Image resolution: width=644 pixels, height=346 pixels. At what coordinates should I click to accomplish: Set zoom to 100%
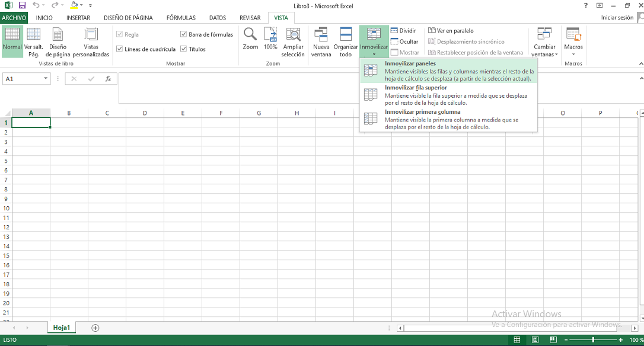270,39
